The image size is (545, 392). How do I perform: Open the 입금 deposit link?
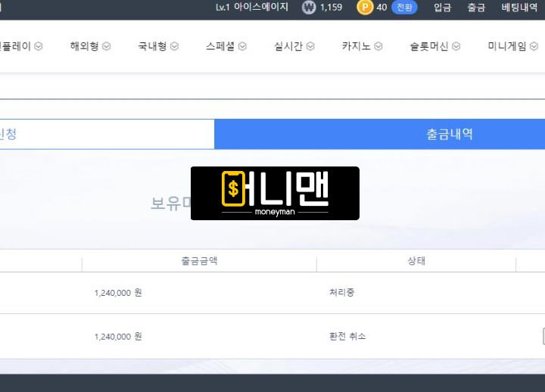[442, 8]
